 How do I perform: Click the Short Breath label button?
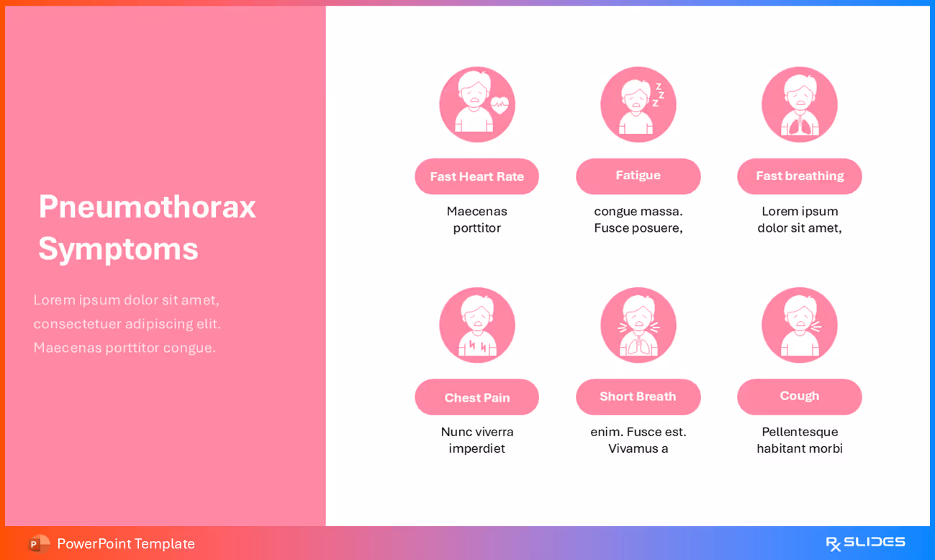(638, 397)
